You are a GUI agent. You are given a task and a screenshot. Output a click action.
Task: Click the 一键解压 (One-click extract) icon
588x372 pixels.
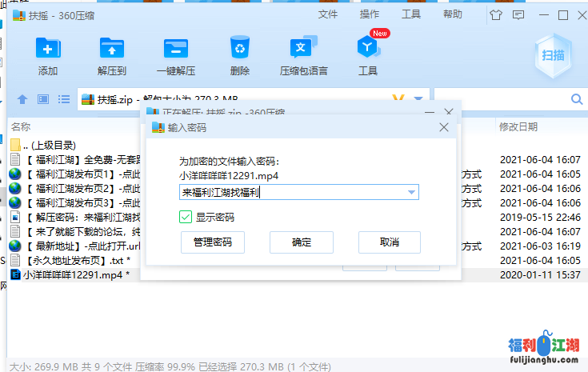pos(176,50)
